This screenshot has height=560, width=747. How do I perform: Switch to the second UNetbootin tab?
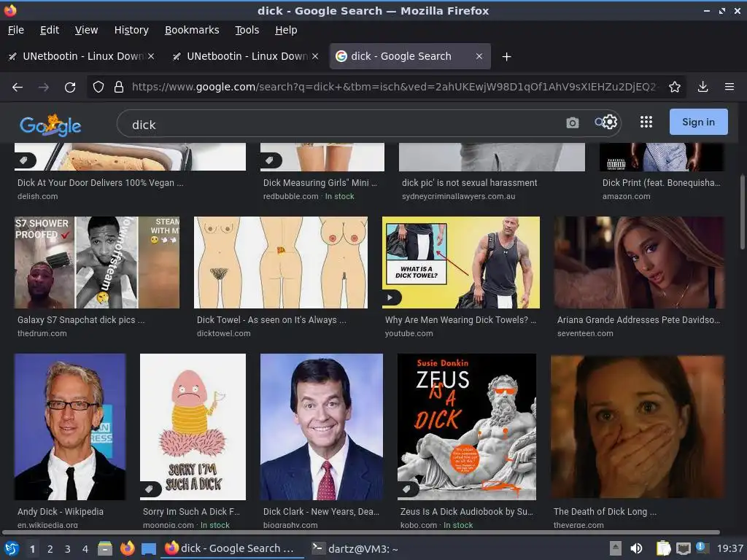(245, 56)
